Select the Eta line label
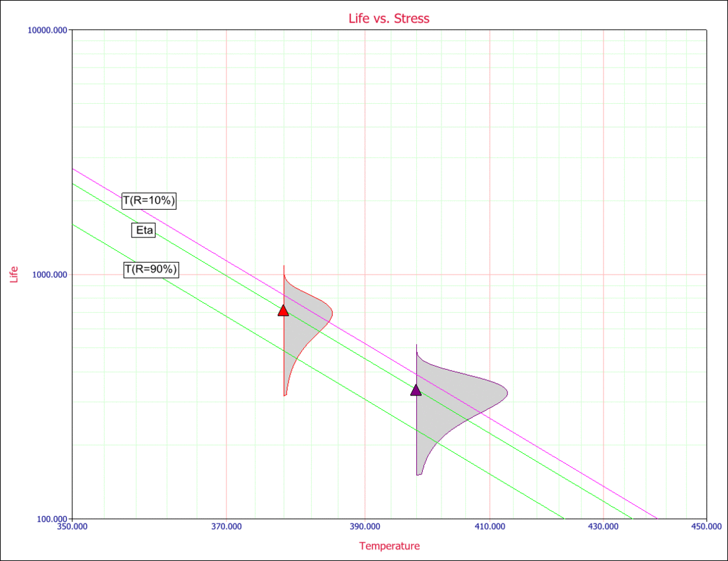This screenshot has height=561, width=728. pos(144,230)
